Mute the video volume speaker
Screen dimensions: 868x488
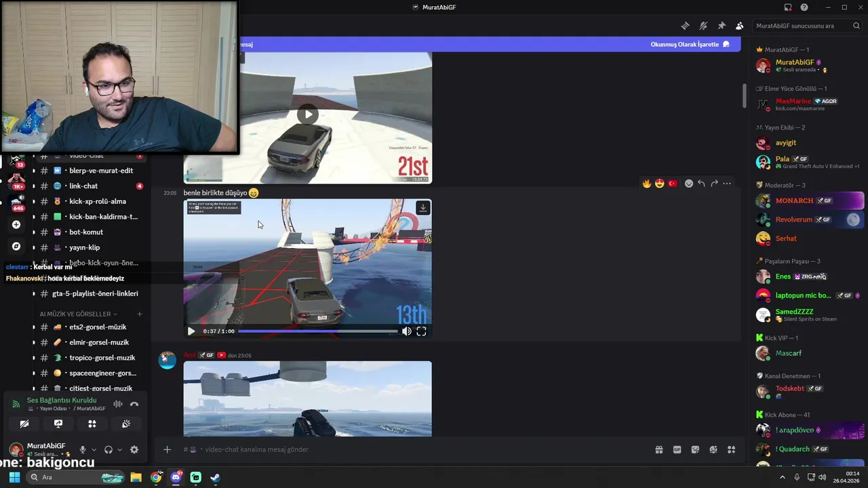click(x=406, y=331)
